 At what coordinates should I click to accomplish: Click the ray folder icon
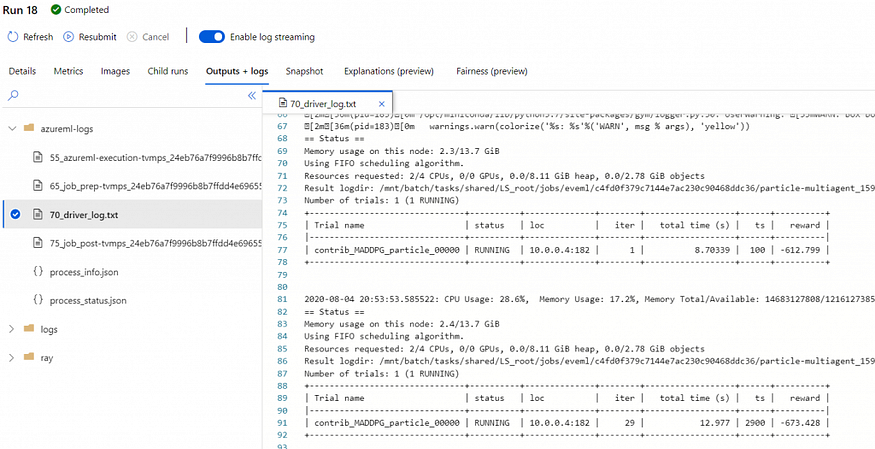point(30,358)
